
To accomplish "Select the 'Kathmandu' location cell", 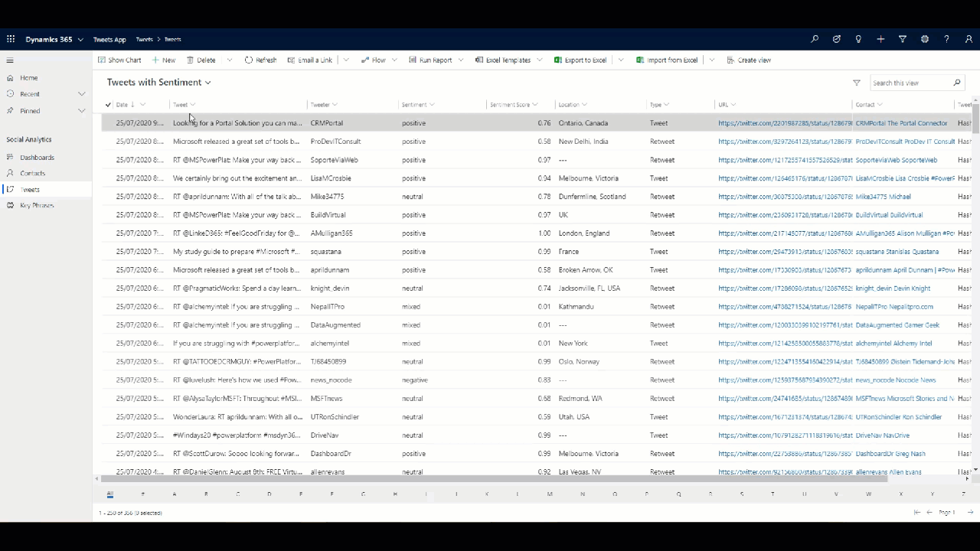I will coord(575,307).
